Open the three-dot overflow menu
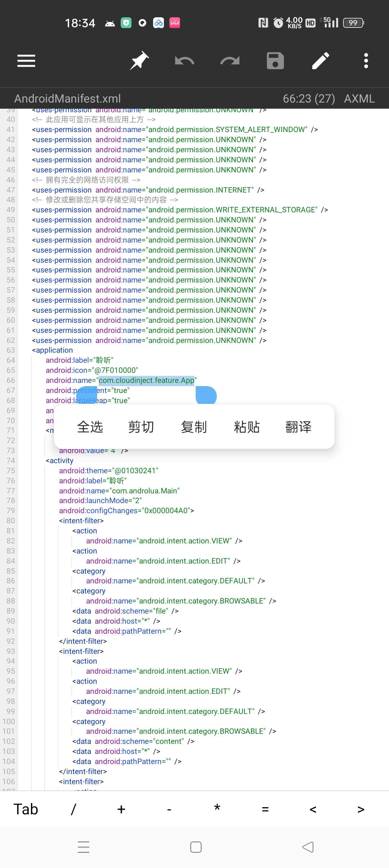This screenshot has width=389, height=868. click(x=366, y=61)
